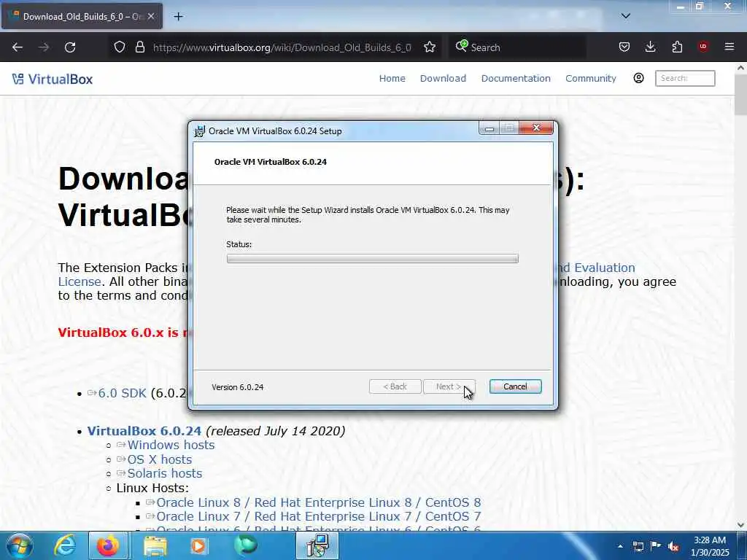The height and width of the screenshot is (560, 747).
Task: Switch to Firefox in the taskbar
Action: 108,545
